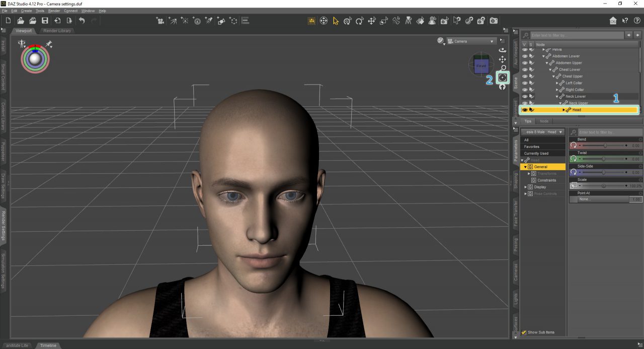Click the Frame highlighted viewport icon

[502, 77]
